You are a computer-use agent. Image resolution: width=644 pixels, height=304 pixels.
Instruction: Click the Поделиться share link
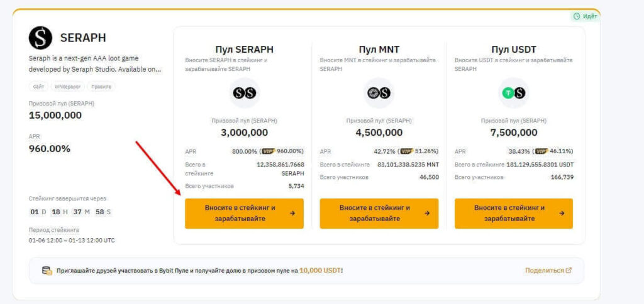pyautogui.click(x=545, y=270)
